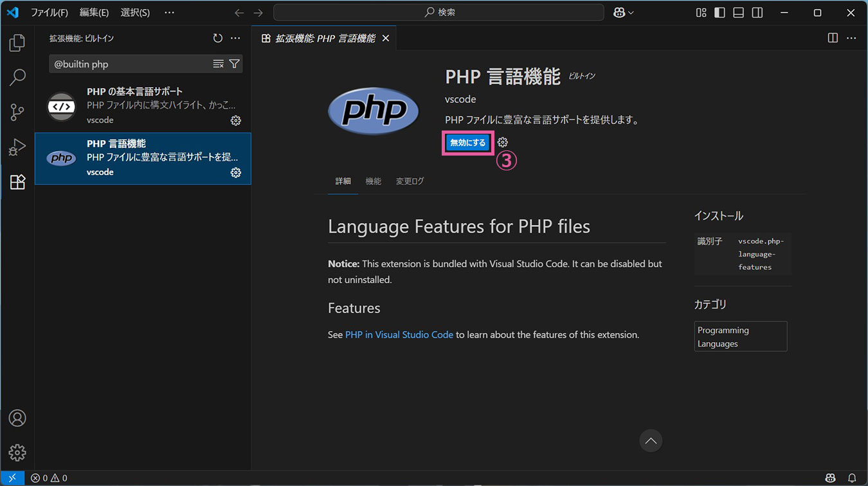Open gear for PHP の基本言語サポート
Screen dimensions: 868x486
[236, 121]
